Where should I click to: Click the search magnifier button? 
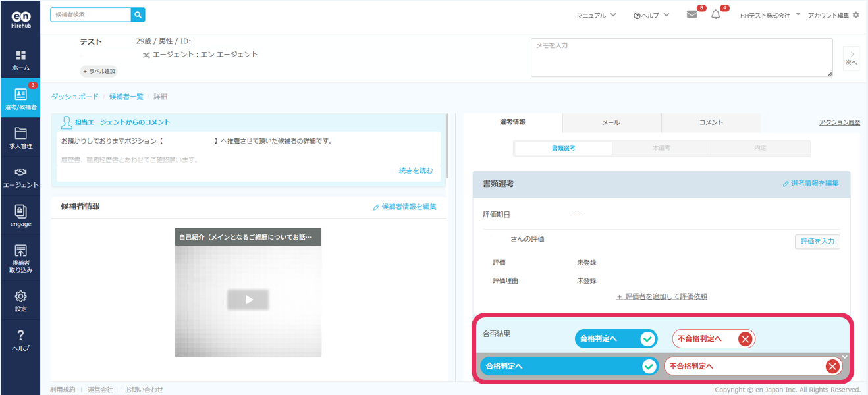click(138, 14)
